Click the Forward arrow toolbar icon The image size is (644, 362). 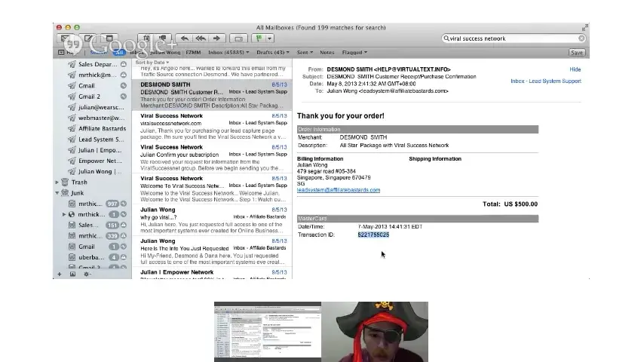point(217,38)
